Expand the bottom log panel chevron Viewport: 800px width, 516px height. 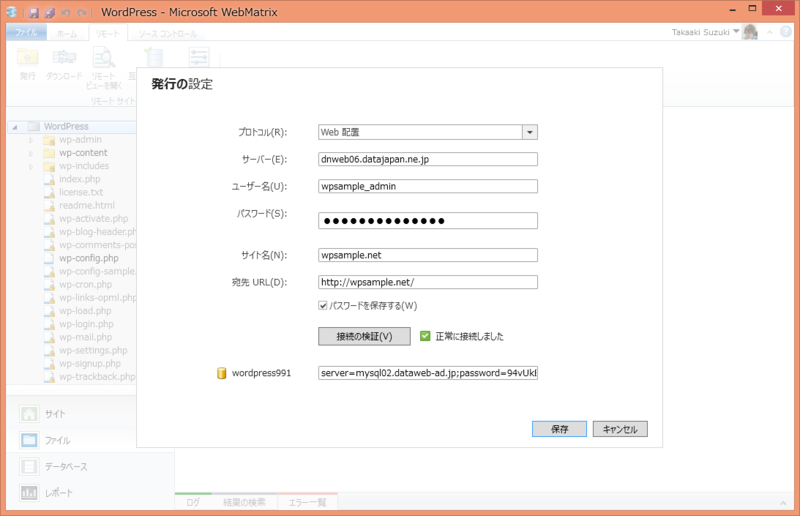[783, 503]
